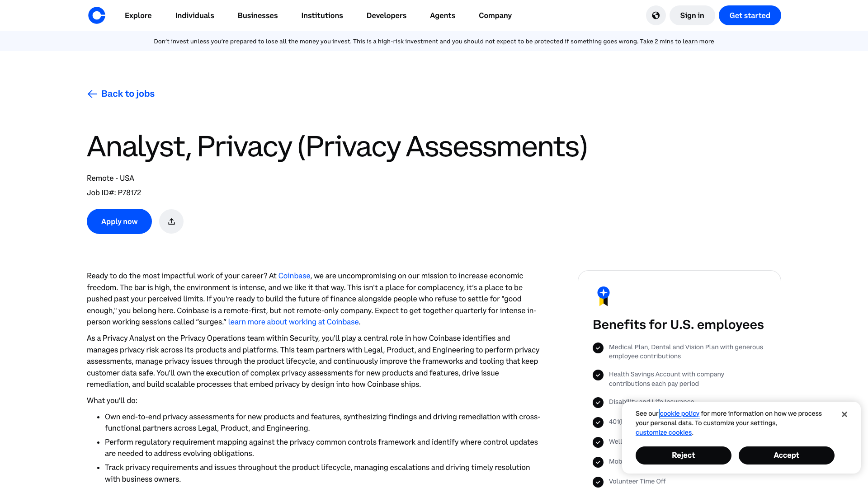Click the Apply now button
Viewport: 868px width, 488px height.
pyautogui.click(x=119, y=221)
